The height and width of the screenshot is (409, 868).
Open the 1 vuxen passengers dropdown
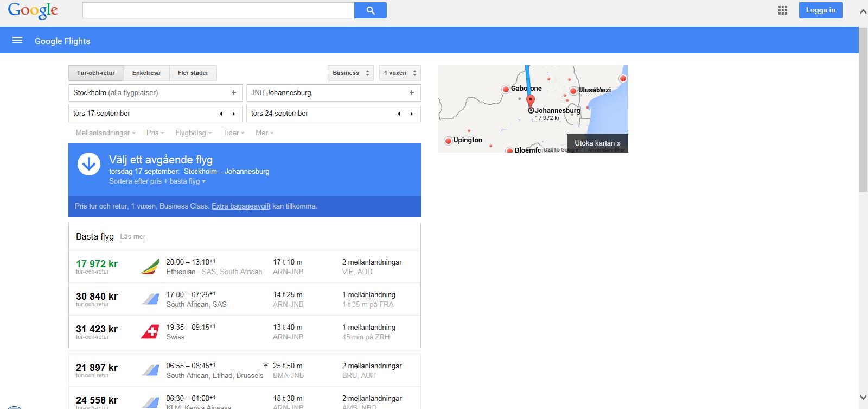pos(400,73)
